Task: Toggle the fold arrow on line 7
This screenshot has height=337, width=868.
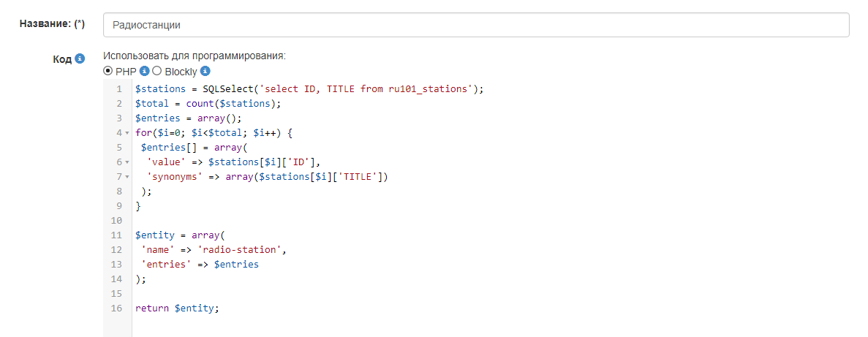Action: pos(126,177)
